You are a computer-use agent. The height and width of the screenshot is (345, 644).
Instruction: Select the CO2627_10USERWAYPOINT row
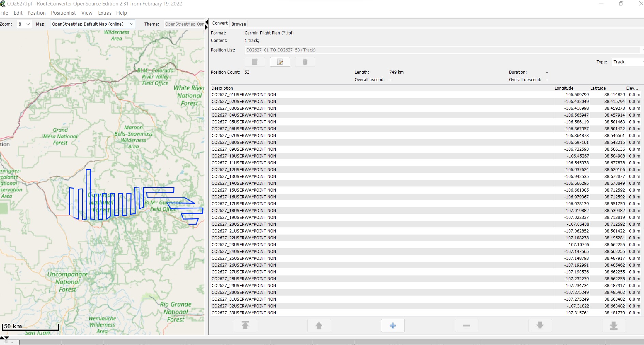(244, 156)
